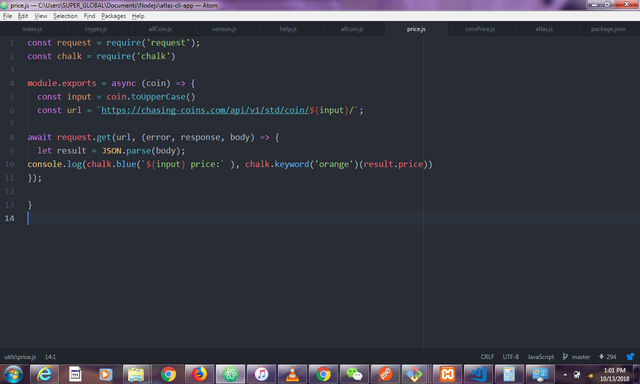
Task: Switch to the package.json tab
Action: (x=608, y=29)
